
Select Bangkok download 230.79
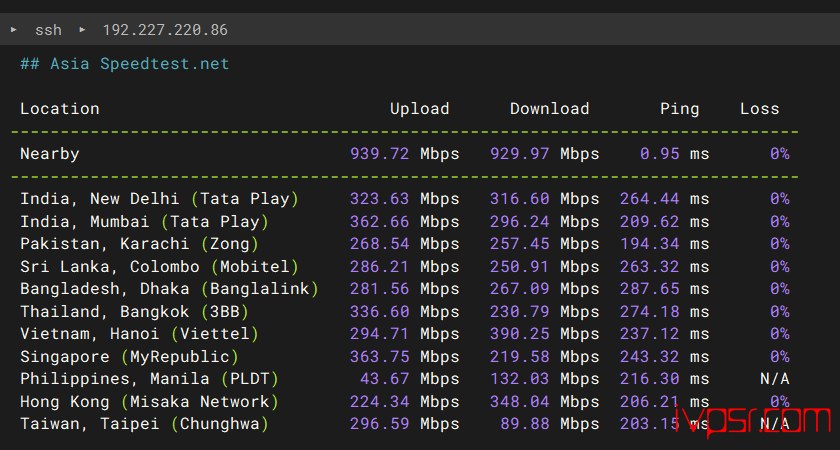[520, 311]
